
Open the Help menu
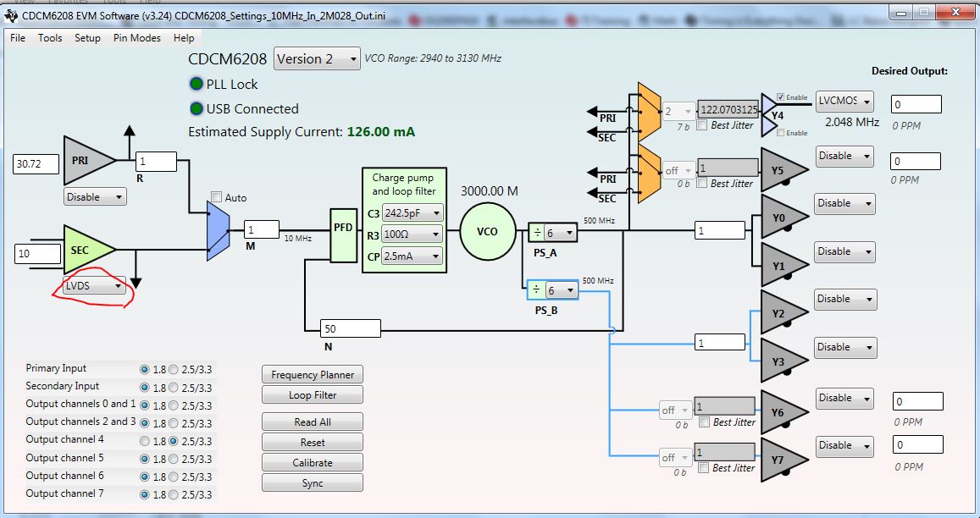(184, 38)
